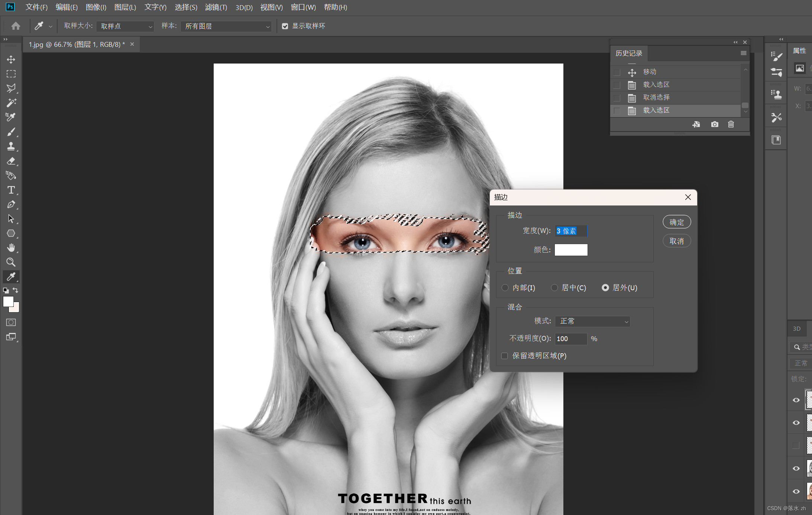Select the Horizontal Type tool

11,190
